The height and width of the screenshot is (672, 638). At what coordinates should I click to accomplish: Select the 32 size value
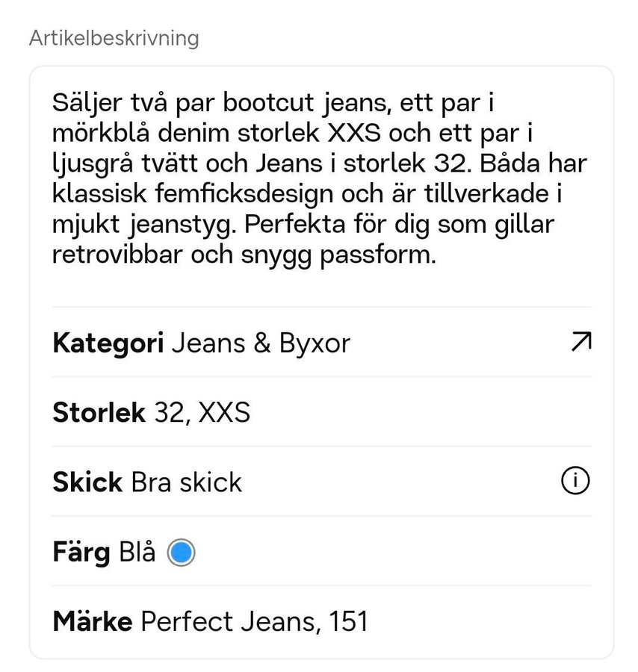(x=167, y=413)
